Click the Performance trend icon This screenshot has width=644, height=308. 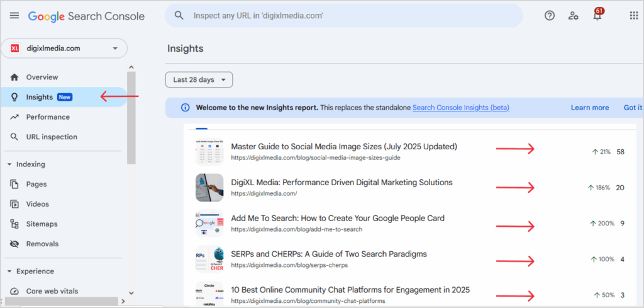point(14,117)
